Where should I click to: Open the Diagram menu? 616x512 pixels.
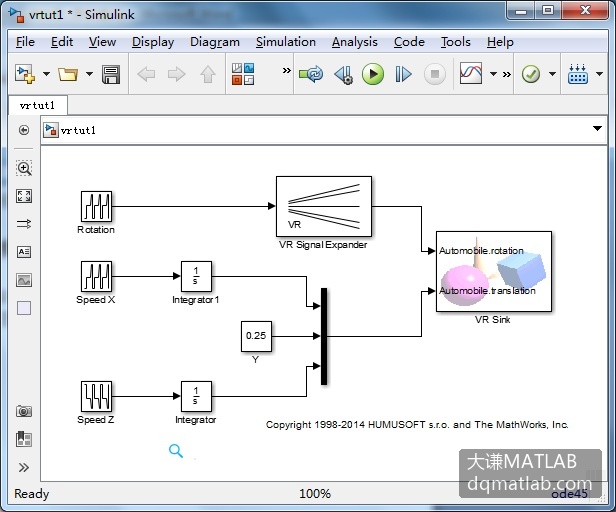pyautogui.click(x=214, y=42)
